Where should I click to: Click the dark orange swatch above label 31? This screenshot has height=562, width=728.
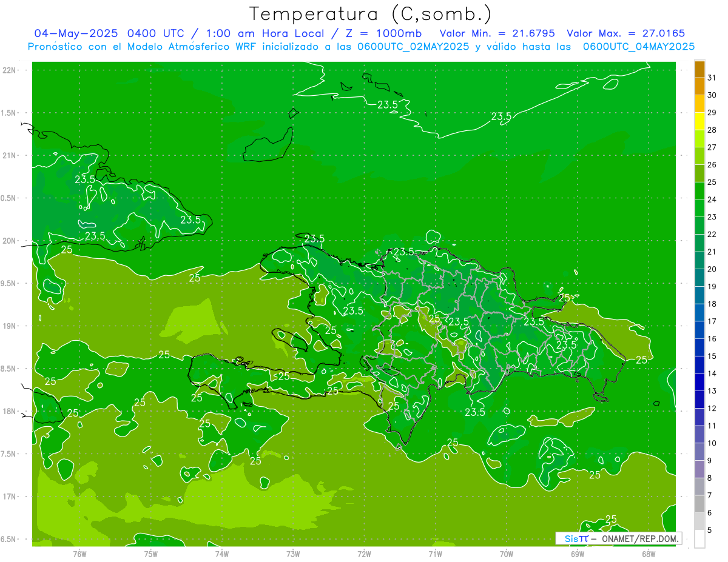pyautogui.click(x=699, y=69)
